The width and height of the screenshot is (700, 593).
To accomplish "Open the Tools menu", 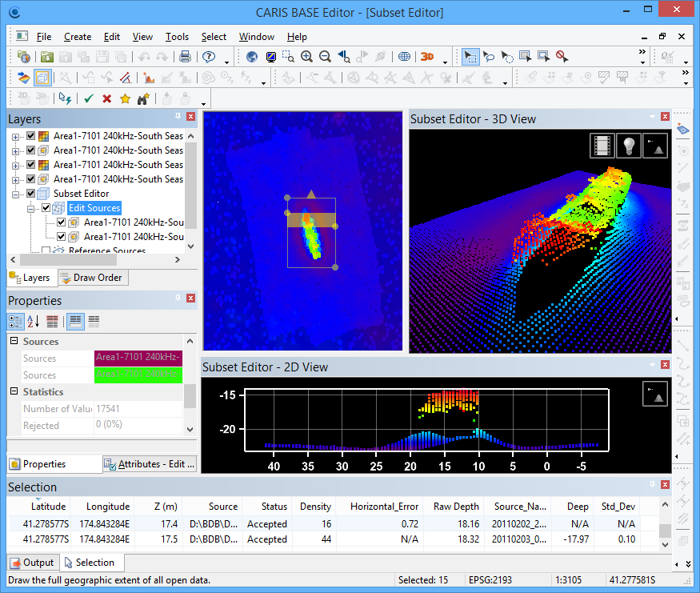I will pos(177,37).
